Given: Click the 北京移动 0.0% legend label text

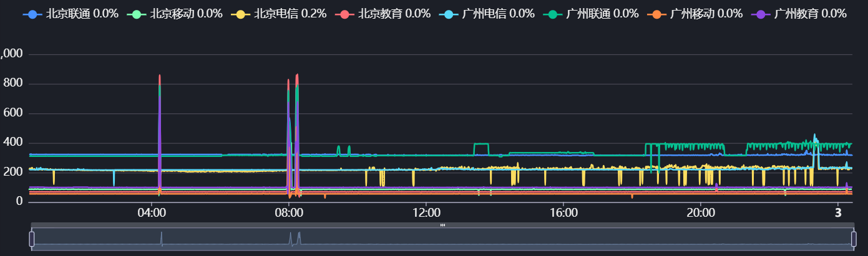Looking at the screenshot, I should pyautogui.click(x=186, y=14).
